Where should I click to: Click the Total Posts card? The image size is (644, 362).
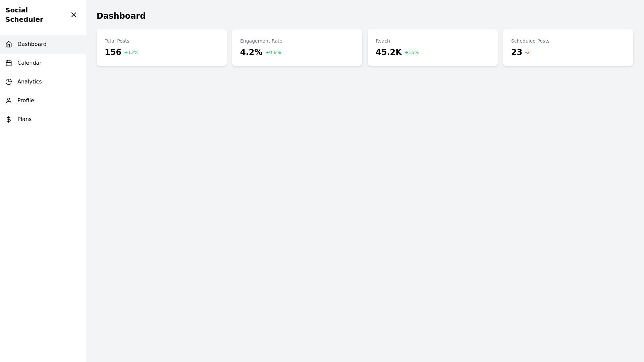coord(162,47)
